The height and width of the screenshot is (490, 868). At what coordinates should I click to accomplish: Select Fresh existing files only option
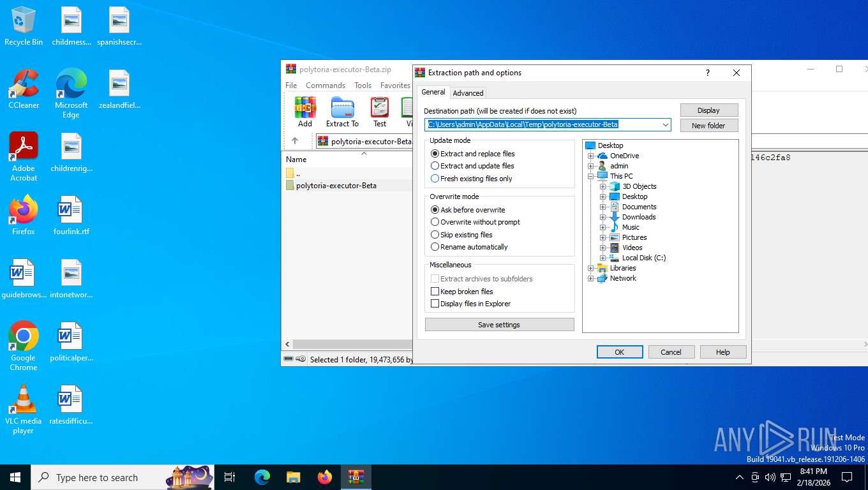(x=472, y=179)
